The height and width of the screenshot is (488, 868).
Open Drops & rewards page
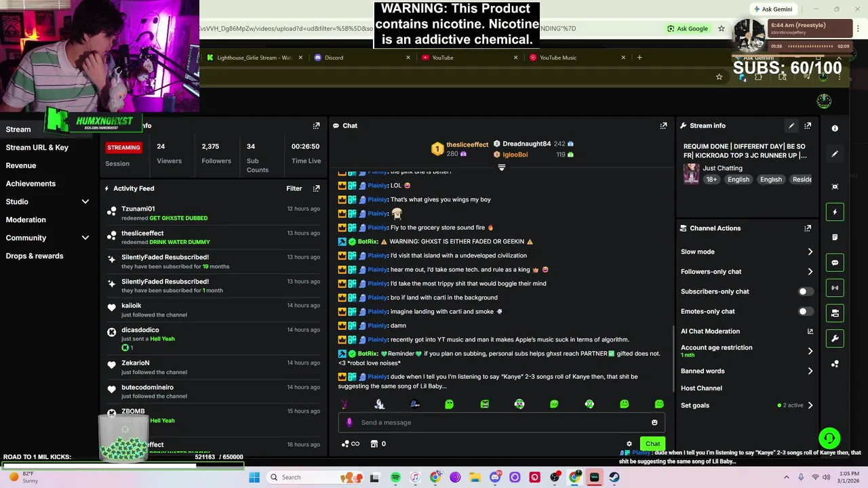35,256
